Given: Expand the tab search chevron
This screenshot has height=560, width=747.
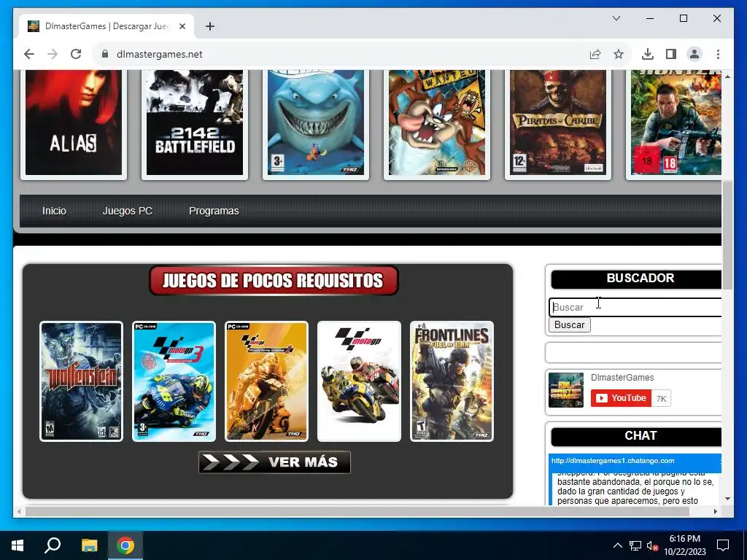Looking at the screenshot, I should [616, 18].
